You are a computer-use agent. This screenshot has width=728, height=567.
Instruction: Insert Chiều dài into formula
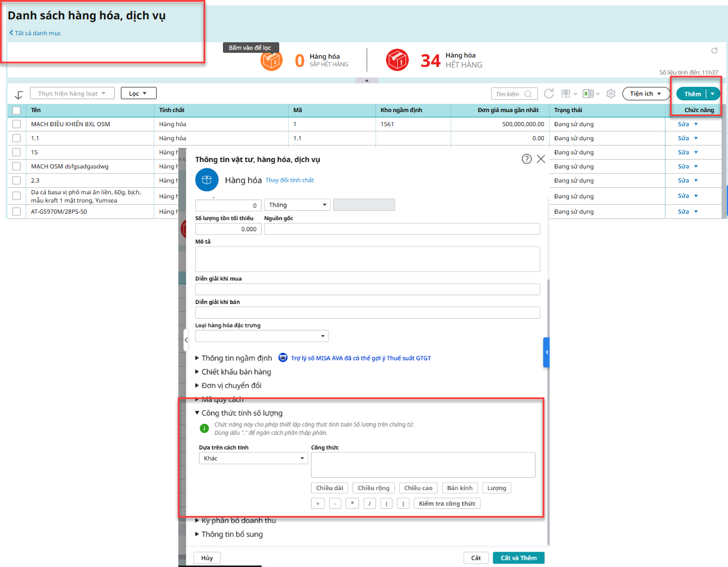coord(330,488)
